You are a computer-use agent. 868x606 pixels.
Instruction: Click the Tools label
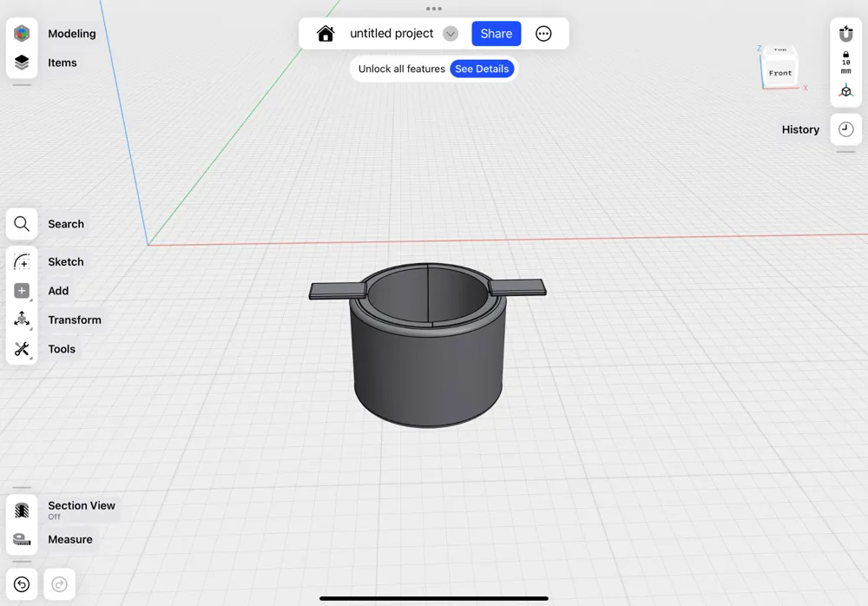pos(62,349)
